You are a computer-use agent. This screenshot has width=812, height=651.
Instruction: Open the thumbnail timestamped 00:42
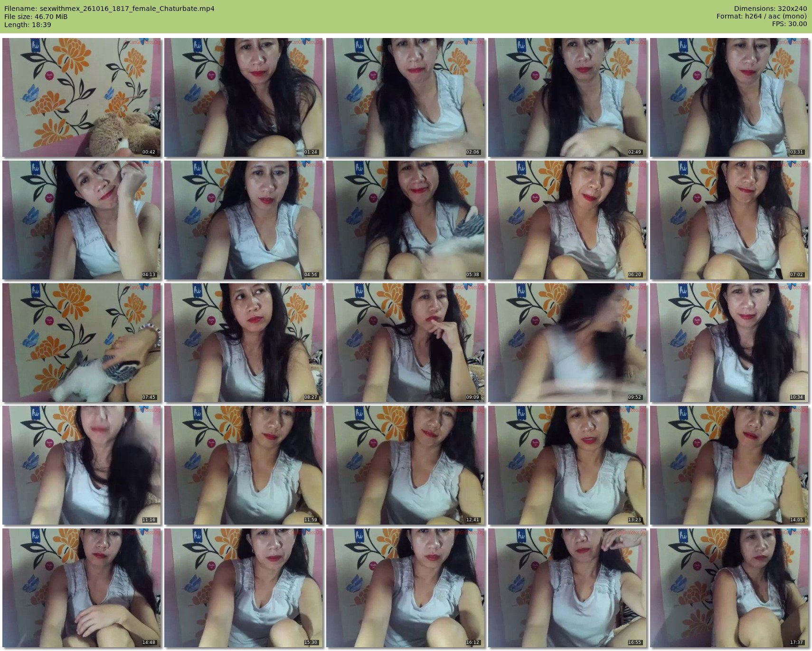[x=81, y=97]
